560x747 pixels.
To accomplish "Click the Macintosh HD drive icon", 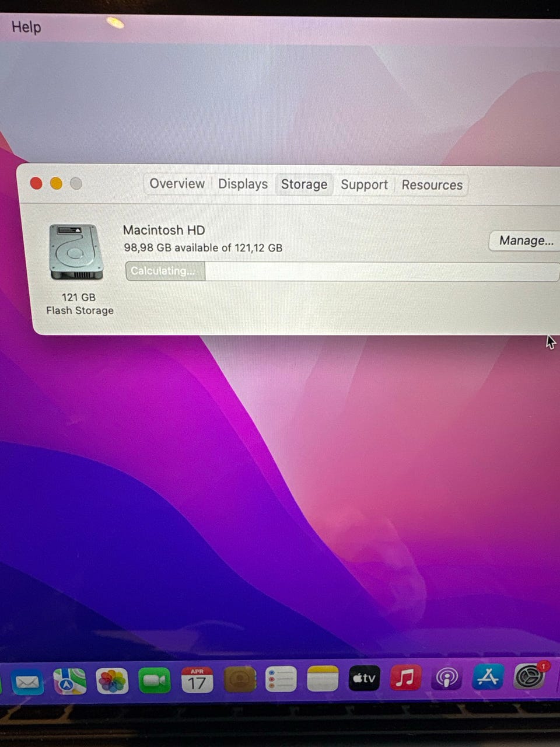I will click(x=76, y=252).
